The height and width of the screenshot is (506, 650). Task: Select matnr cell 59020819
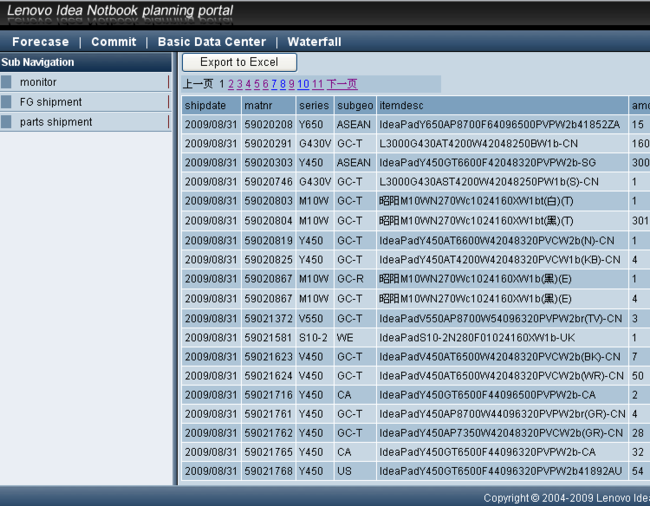(269, 240)
